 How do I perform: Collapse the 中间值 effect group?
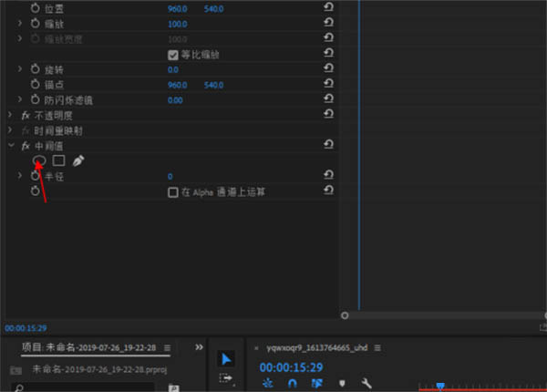[11, 146]
